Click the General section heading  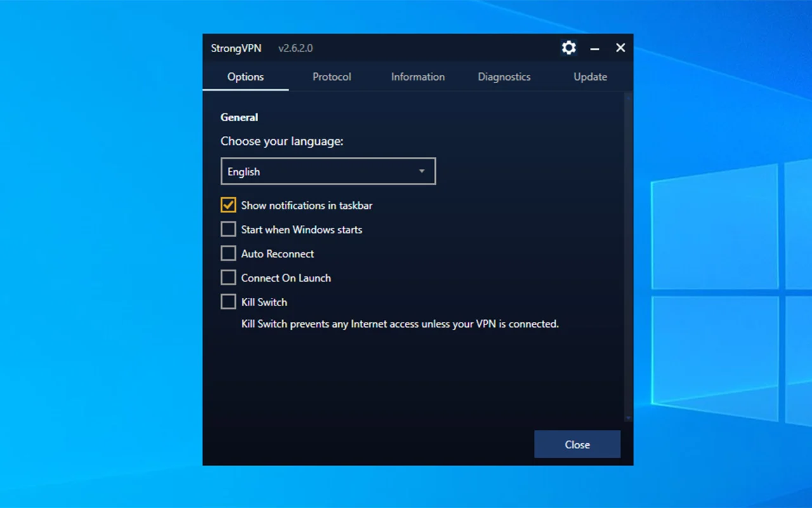coord(239,117)
